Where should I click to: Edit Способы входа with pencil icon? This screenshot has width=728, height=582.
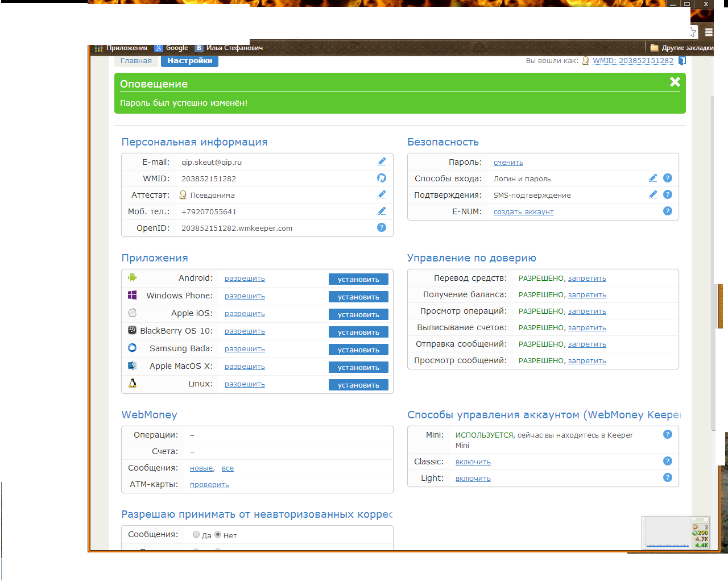click(x=653, y=178)
